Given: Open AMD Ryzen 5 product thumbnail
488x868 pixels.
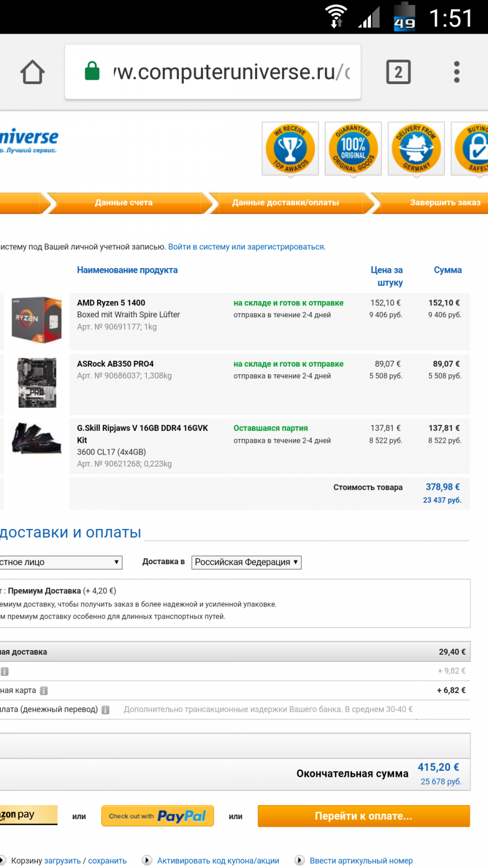Looking at the screenshot, I should coord(37,320).
